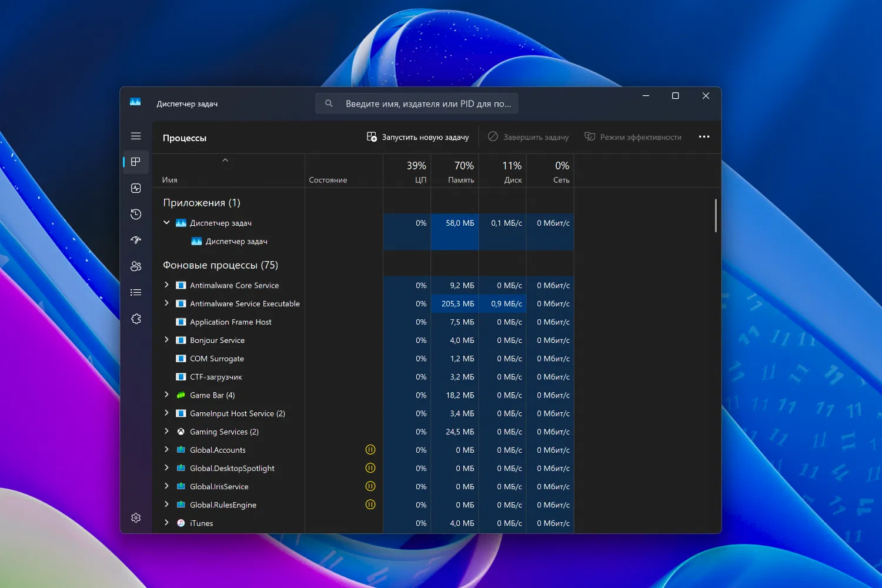Click the Процессы page title
The height and width of the screenshot is (588, 882).
[x=185, y=138]
